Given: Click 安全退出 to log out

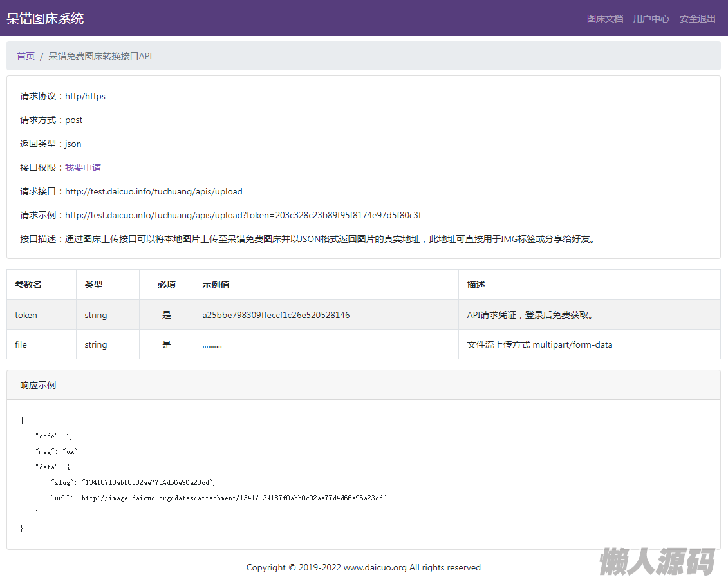Looking at the screenshot, I should pos(697,19).
